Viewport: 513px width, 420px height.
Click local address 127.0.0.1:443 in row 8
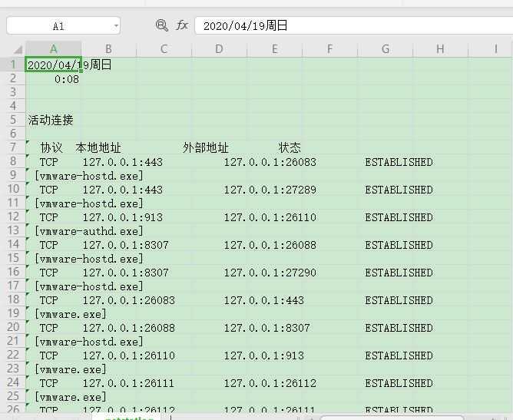tap(123, 162)
